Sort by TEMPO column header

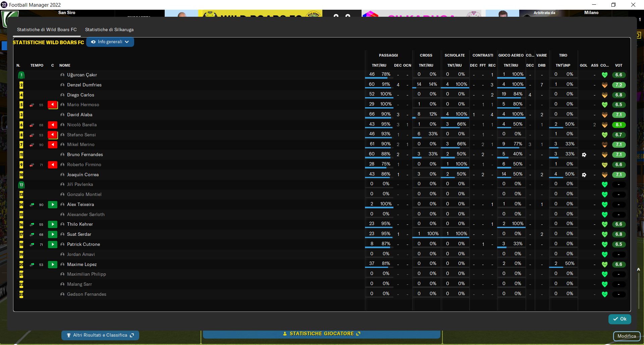coord(37,65)
